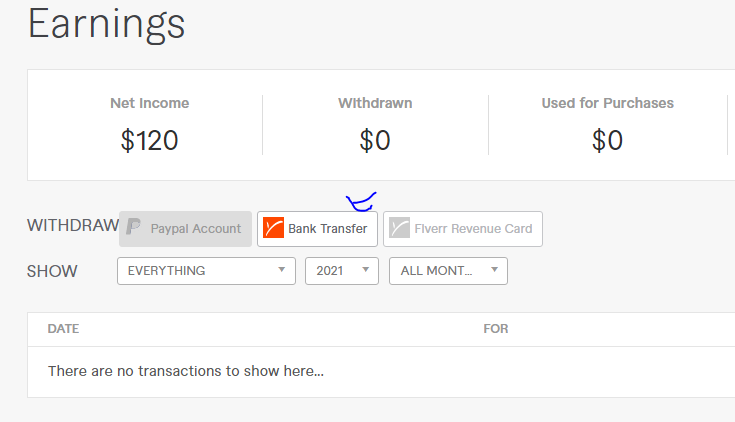Click the Net Income label

pyautogui.click(x=149, y=103)
